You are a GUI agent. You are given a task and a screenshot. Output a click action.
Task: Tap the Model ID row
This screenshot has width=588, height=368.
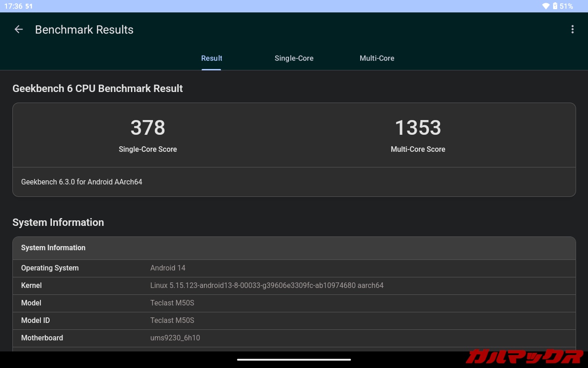click(294, 321)
